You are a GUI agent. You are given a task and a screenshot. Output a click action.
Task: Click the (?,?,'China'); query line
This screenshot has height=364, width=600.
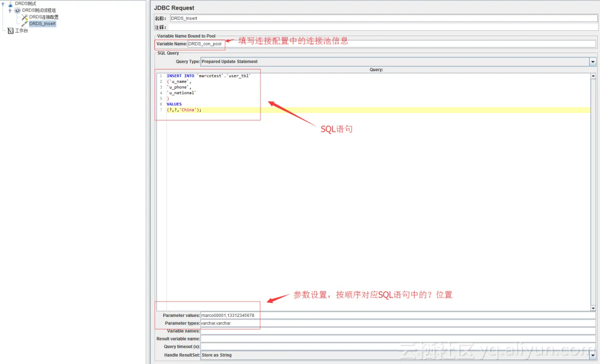[x=184, y=110]
